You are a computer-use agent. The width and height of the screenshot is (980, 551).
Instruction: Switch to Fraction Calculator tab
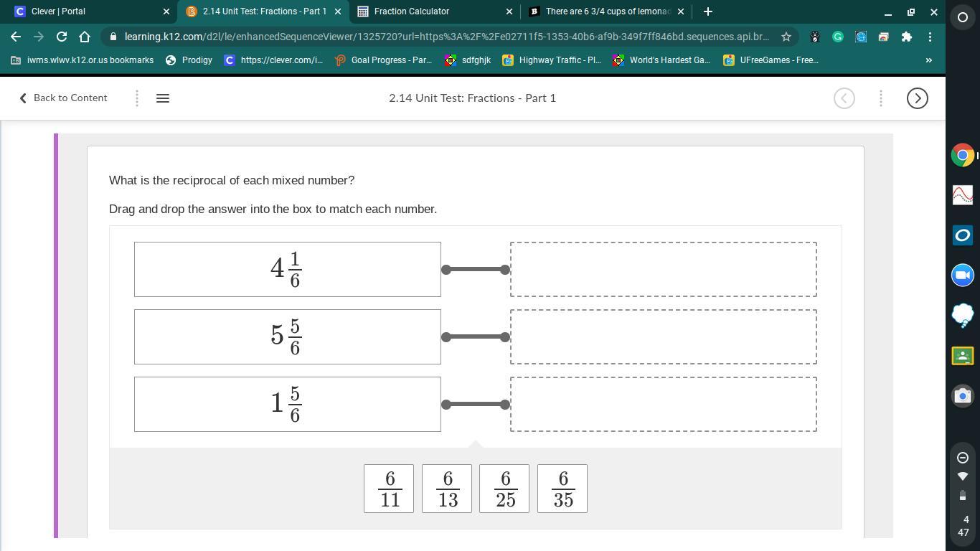[x=435, y=11]
